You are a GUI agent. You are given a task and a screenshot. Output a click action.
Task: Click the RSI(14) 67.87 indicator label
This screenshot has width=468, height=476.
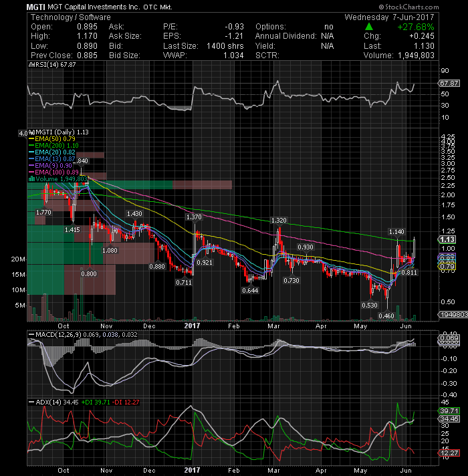[x=52, y=65]
